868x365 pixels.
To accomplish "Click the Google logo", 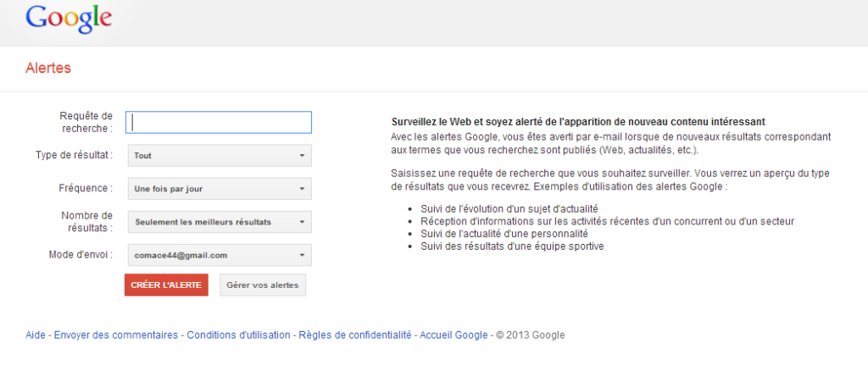I will (x=69, y=19).
